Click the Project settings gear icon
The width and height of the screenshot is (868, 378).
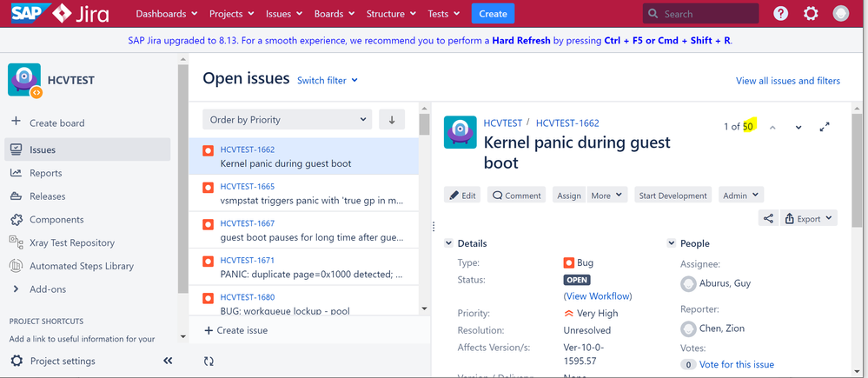point(17,361)
